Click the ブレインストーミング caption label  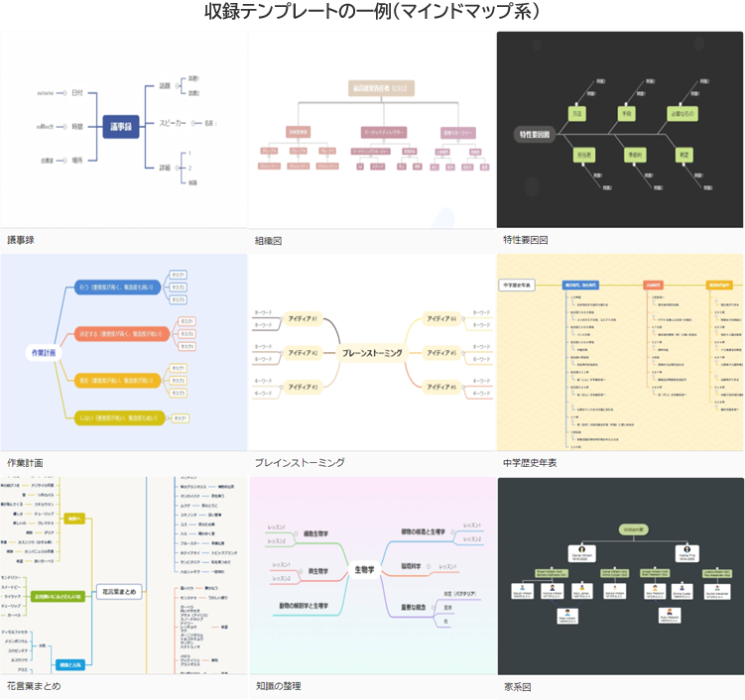(300, 463)
